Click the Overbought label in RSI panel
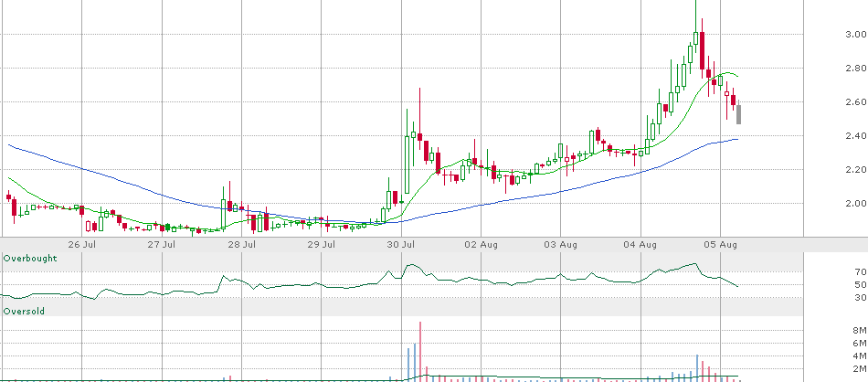Screen dimensions: 868x382 click(x=30, y=259)
